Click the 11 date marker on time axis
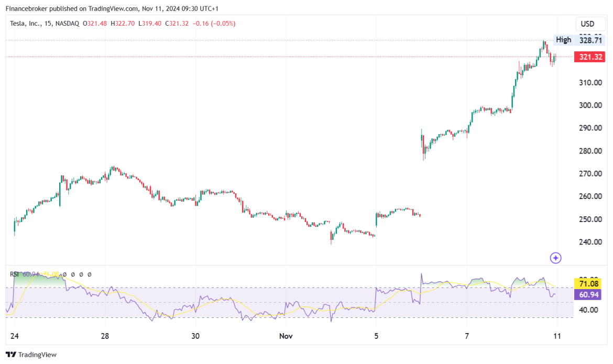This screenshot has width=613, height=364. [557, 336]
